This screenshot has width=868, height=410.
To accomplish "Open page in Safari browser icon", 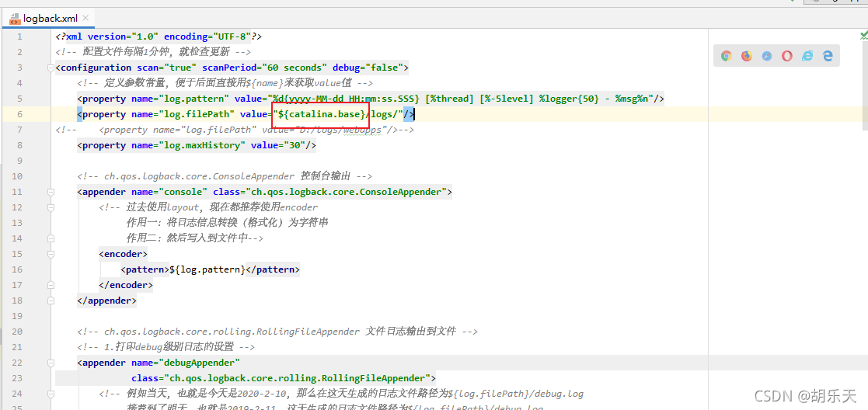I will [x=767, y=56].
